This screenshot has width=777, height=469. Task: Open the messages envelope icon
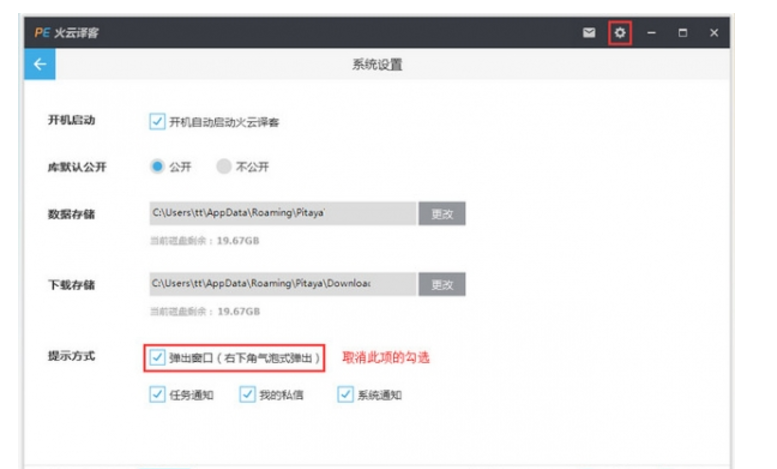(589, 33)
